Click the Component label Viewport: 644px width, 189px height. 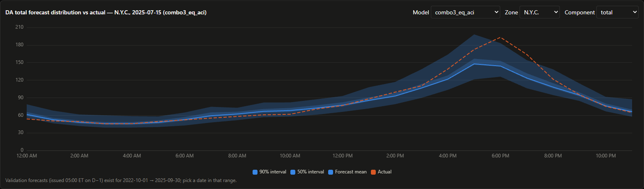(x=580, y=12)
